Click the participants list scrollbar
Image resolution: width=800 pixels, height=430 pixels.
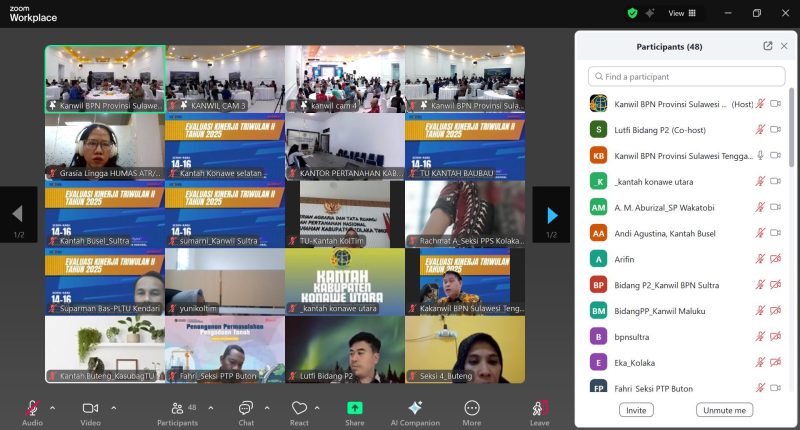click(792, 130)
